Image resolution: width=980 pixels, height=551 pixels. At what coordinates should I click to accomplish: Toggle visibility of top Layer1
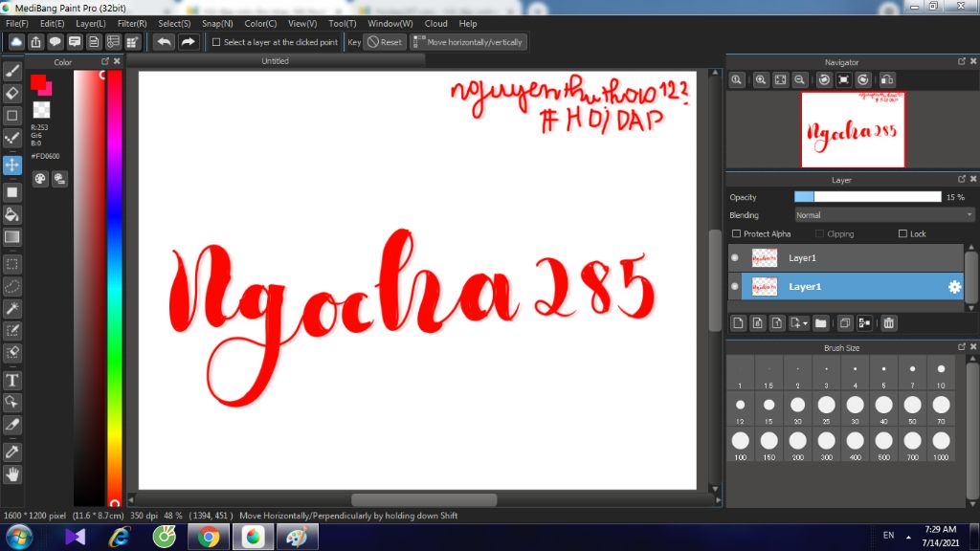point(735,258)
